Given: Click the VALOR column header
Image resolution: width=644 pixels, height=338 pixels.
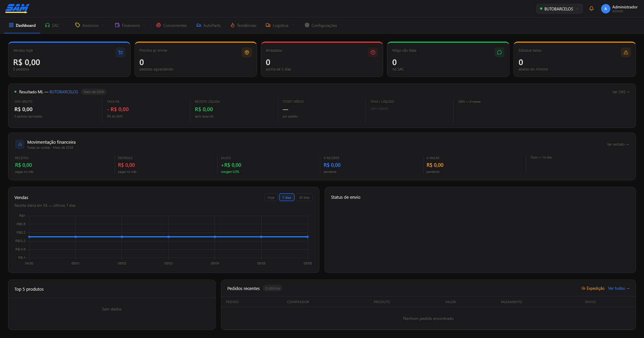Looking at the screenshot, I should coord(450,302).
